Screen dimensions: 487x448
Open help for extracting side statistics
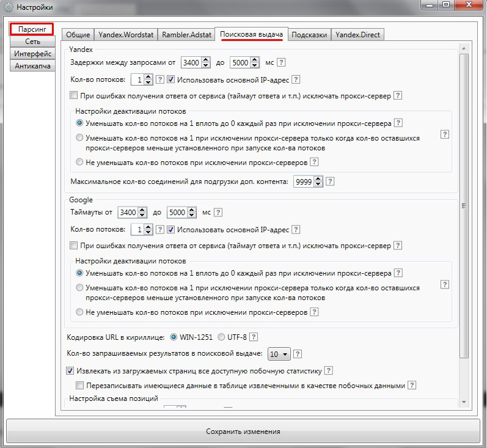click(x=328, y=370)
